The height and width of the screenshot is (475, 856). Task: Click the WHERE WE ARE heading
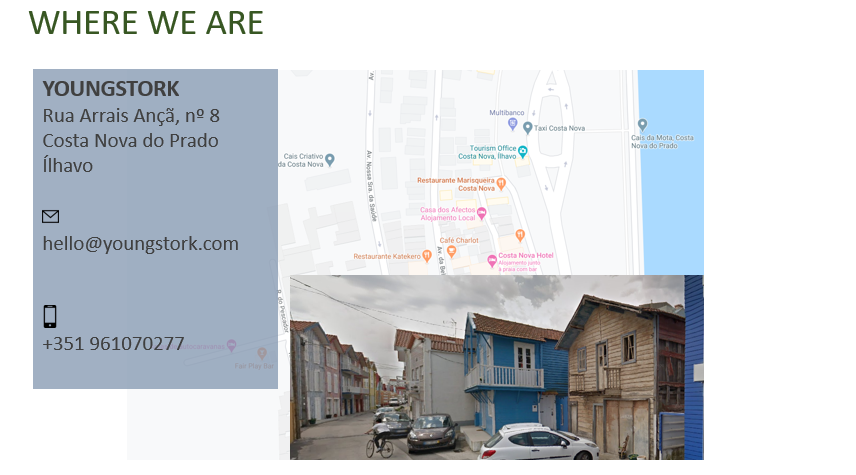146,22
